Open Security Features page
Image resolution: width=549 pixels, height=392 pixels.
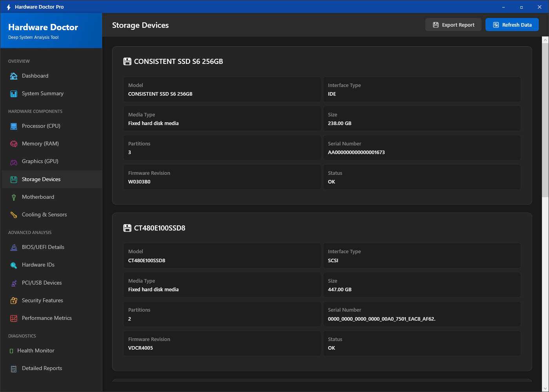51,301
